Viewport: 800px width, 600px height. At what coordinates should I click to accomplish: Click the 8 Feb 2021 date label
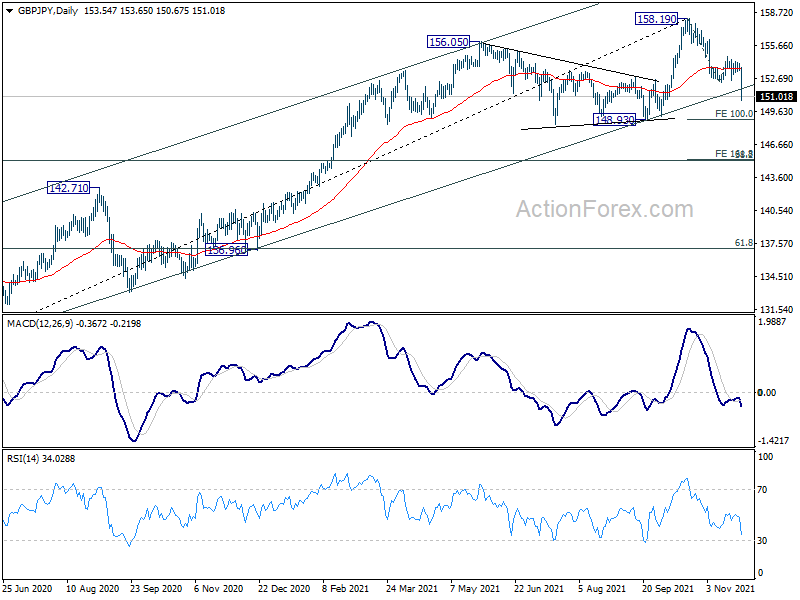coord(345,588)
